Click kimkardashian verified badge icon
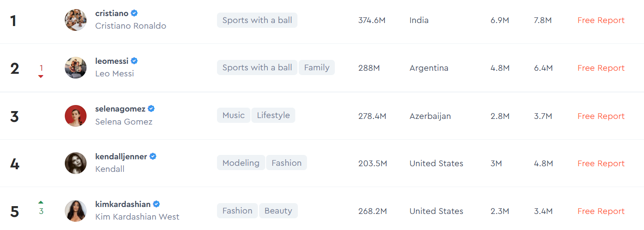The image size is (644, 230). click(x=157, y=204)
